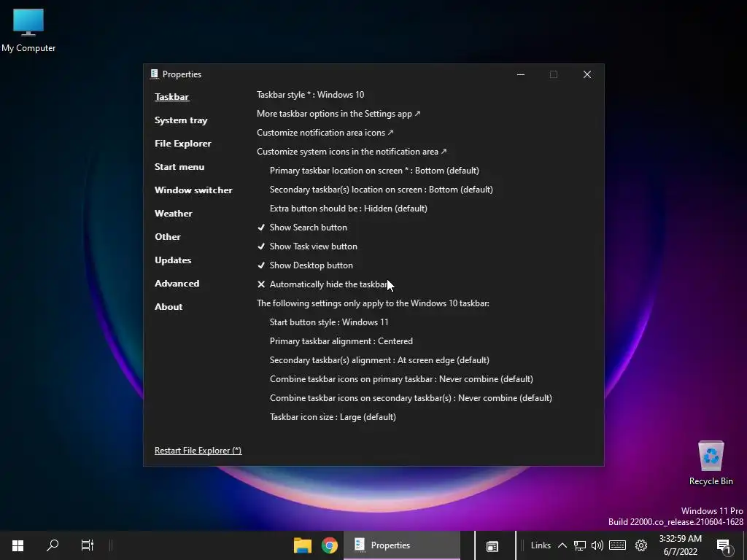The height and width of the screenshot is (560, 747).
Task: Launch File Explorer from the taskbar
Action: coord(303,545)
